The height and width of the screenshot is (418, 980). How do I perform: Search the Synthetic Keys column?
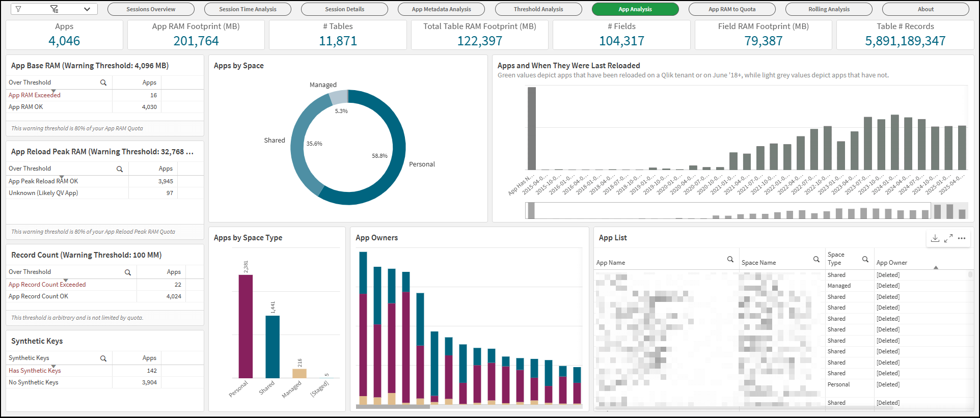tap(103, 358)
